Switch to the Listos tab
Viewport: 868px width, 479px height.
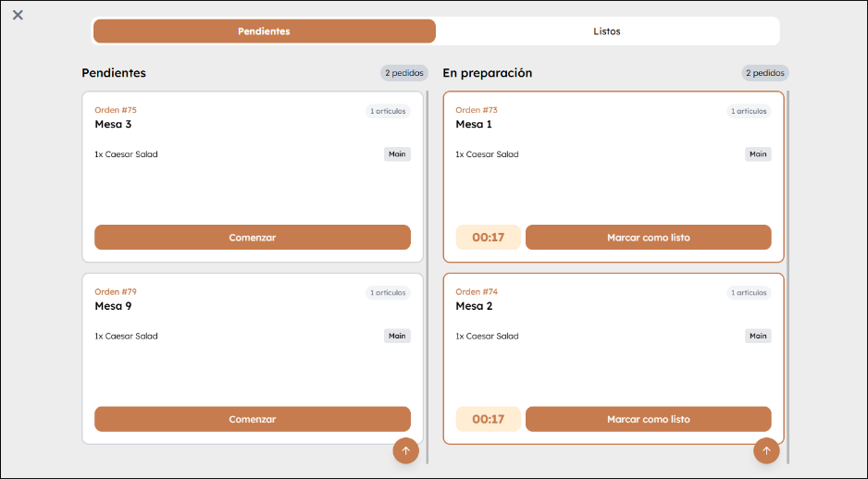(x=607, y=31)
